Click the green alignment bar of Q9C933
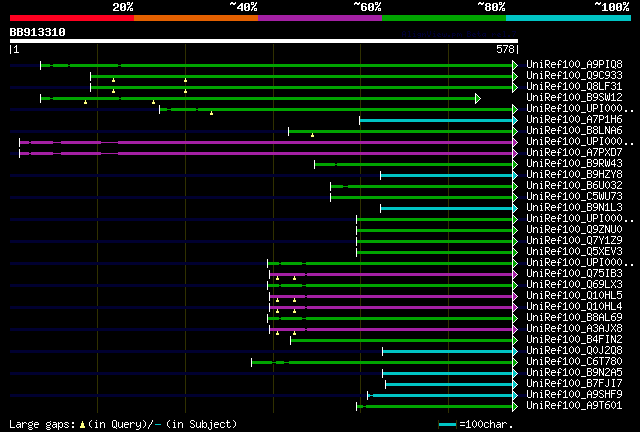Screen dimensions: 640x432 pos(302,76)
